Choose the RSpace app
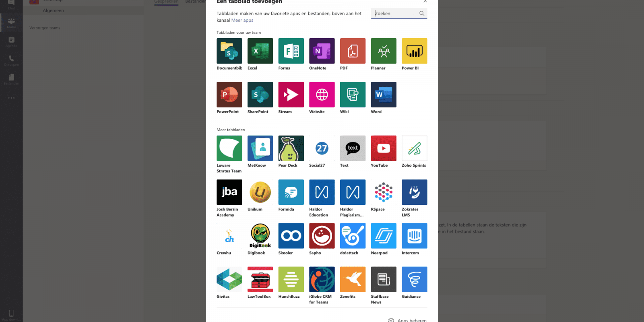 (x=384, y=192)
